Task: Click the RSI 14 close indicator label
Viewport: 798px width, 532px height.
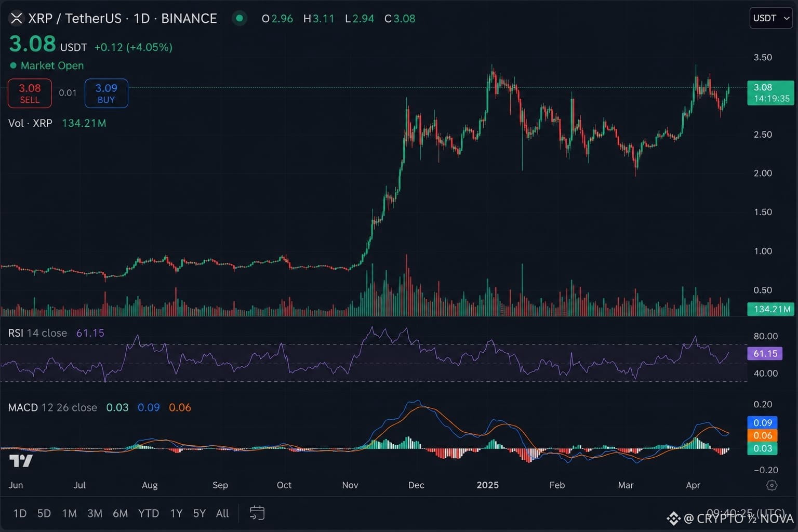Action: point(37,333)
